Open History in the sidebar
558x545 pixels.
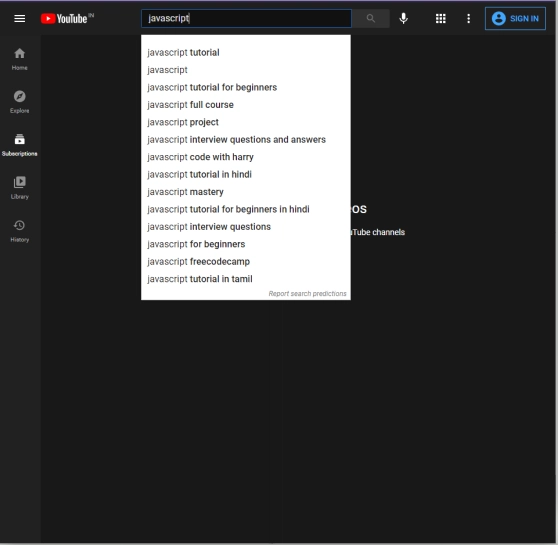click(x=20, y=231)
